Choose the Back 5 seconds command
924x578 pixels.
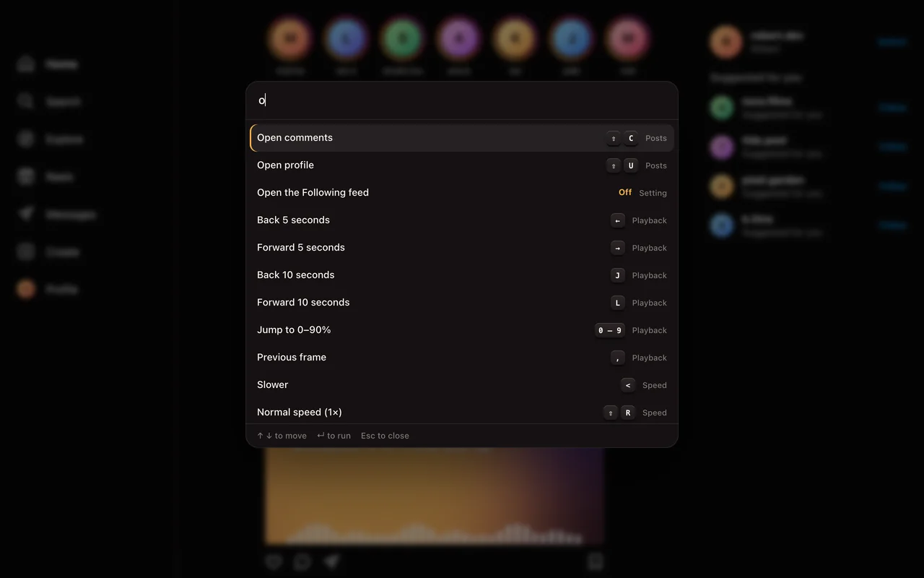[x=462, y=220]
